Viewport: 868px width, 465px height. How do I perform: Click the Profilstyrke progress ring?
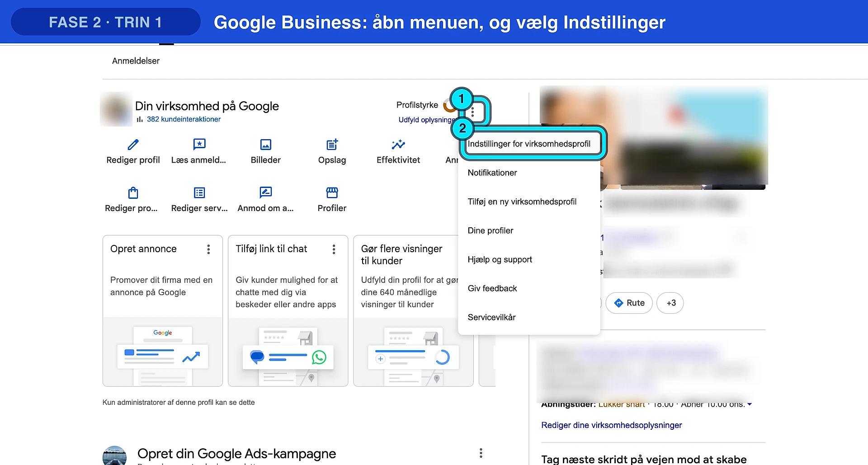click(x=449, y=105)
